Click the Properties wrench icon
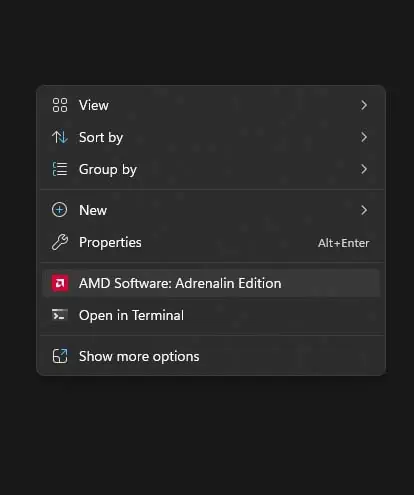Image resolution: width=414 pixels, height=495 pixels. [x=60, y=242]
